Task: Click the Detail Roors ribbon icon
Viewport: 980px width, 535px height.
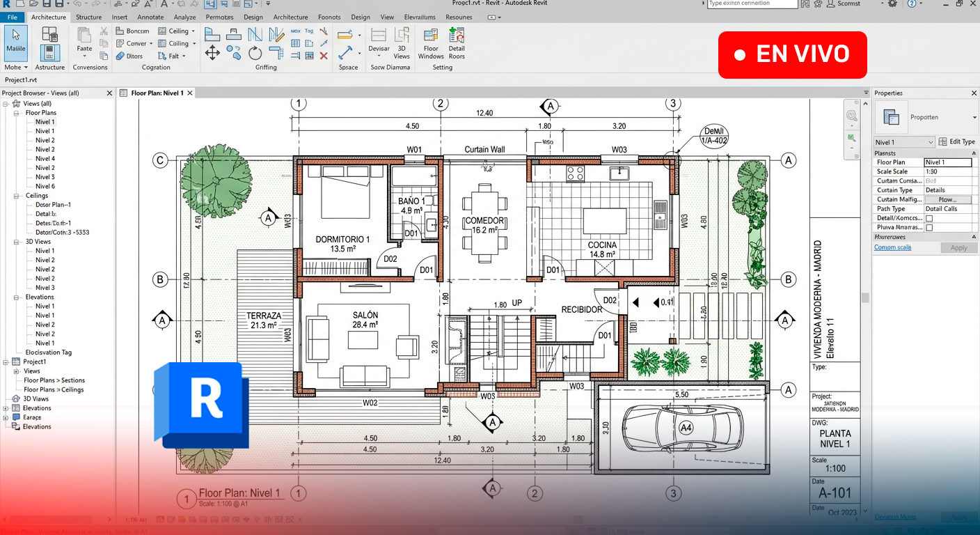Action: [457, 37]
